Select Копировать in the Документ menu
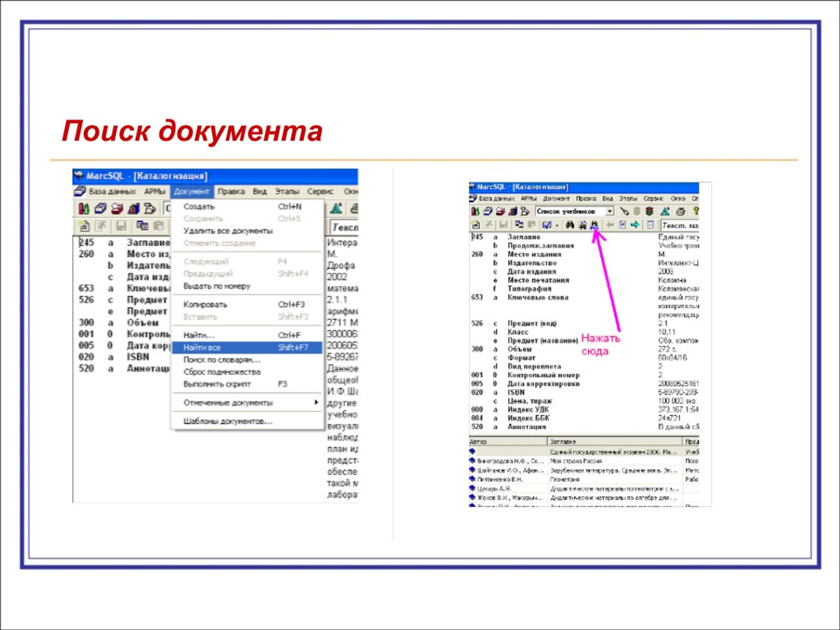Image resolution: width=840 pixels, height=630 pixels. pyautogui.click(x=247, y=304)
